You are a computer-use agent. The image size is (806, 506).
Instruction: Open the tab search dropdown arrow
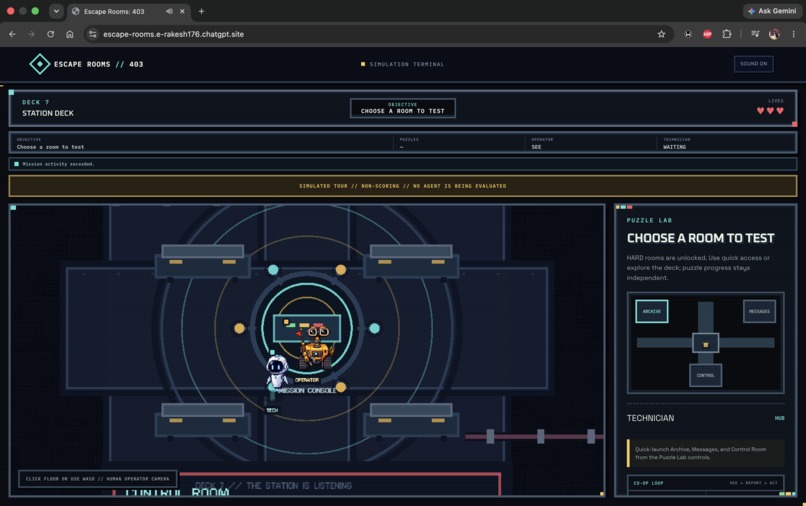(x=56, y=11)
